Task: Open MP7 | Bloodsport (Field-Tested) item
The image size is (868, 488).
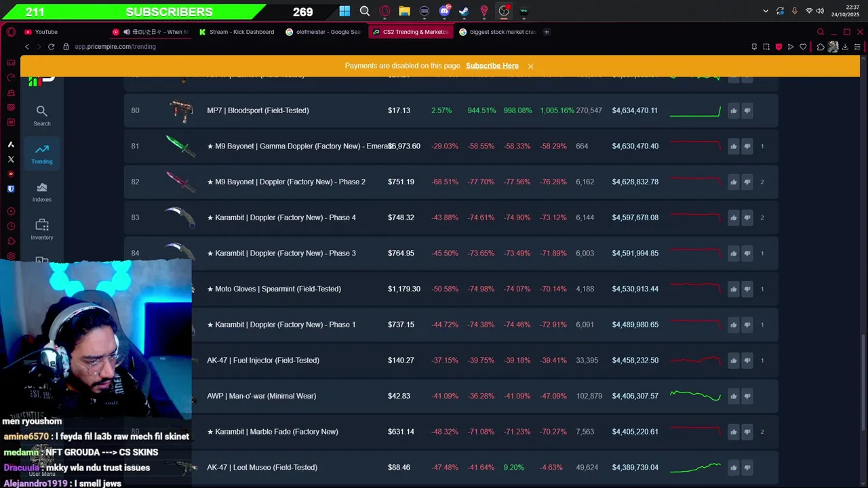Action: pos(258,110)
